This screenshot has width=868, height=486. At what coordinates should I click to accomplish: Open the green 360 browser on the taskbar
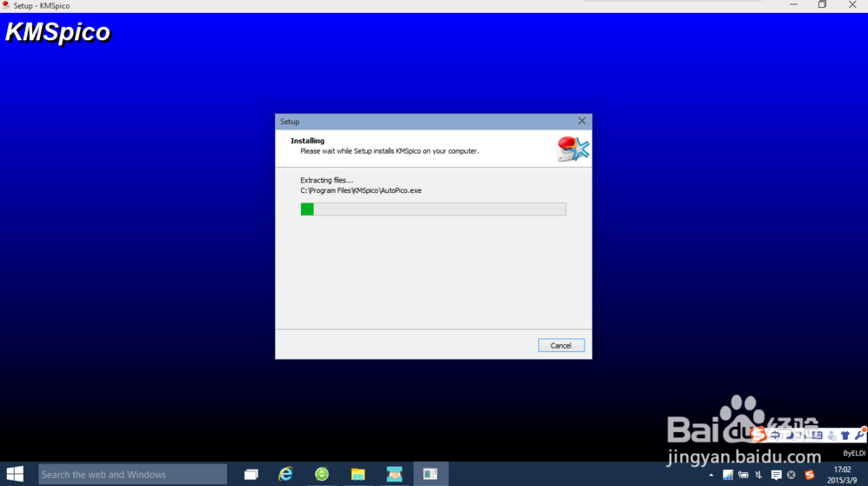[x=322, y=475]
